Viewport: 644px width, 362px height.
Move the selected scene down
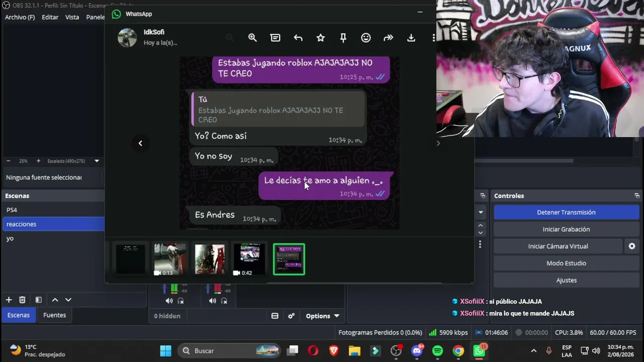pos(68,300)
